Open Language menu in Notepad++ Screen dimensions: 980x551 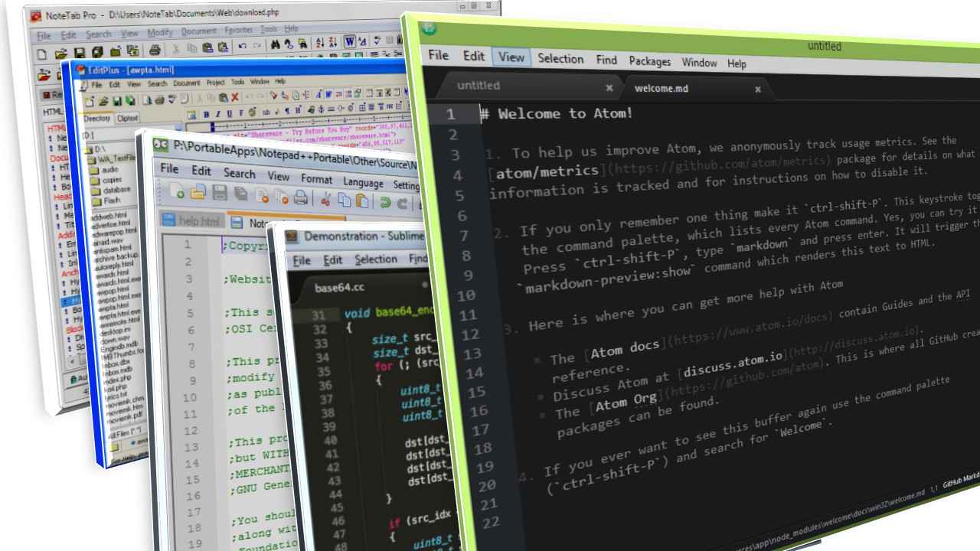tap(364, 184)
